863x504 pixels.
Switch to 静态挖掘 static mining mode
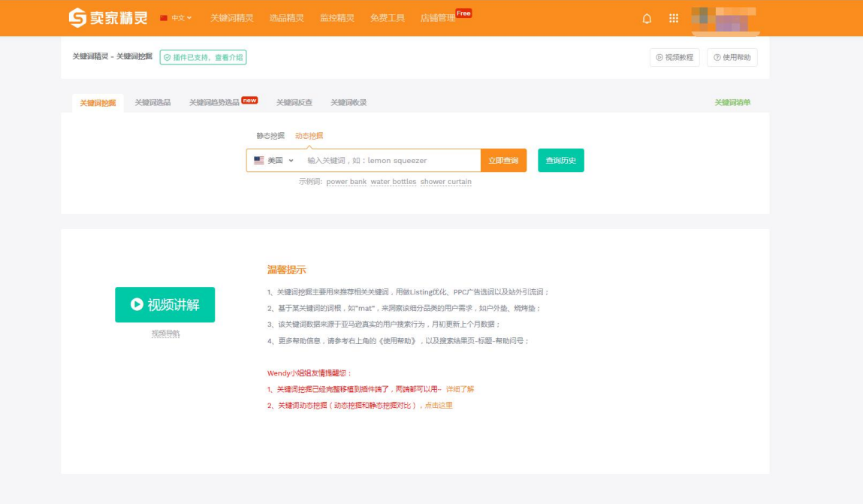pos(270,136)
